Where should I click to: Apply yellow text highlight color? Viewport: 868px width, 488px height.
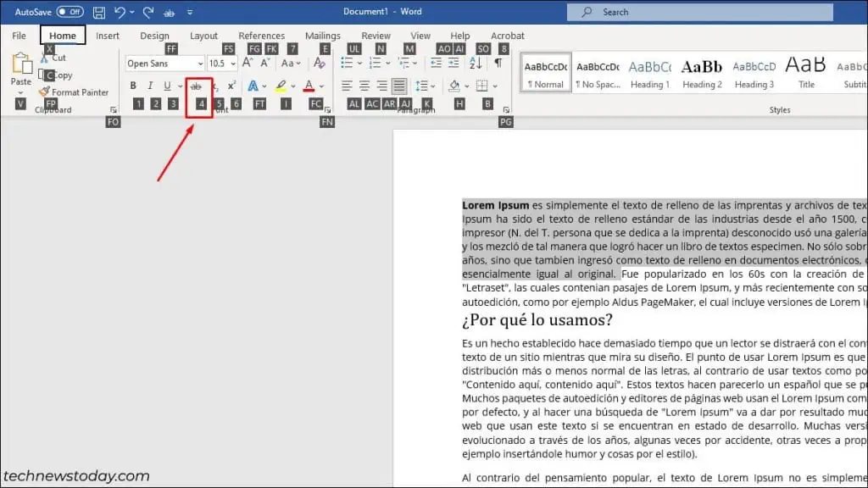280,85
